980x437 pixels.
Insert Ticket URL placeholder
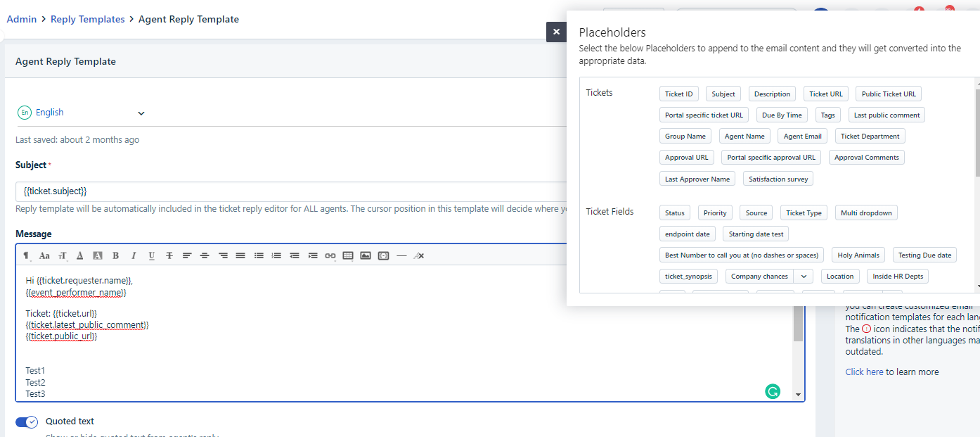(x=826, y=94)
